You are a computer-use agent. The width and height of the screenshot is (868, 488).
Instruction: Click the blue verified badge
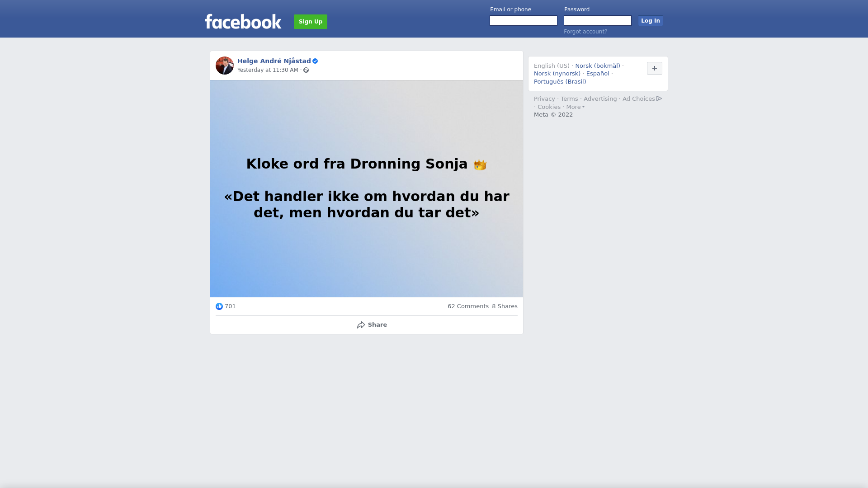[315, 61]
